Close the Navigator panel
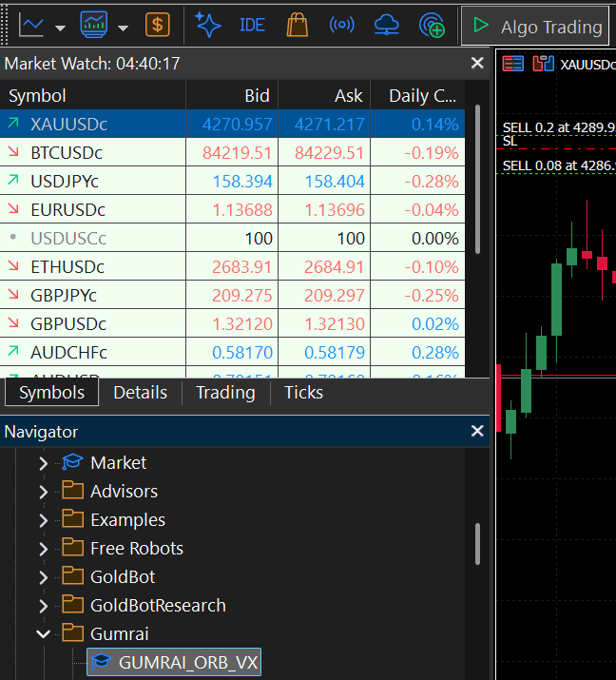Screen dimensions: 616x680 477,431
